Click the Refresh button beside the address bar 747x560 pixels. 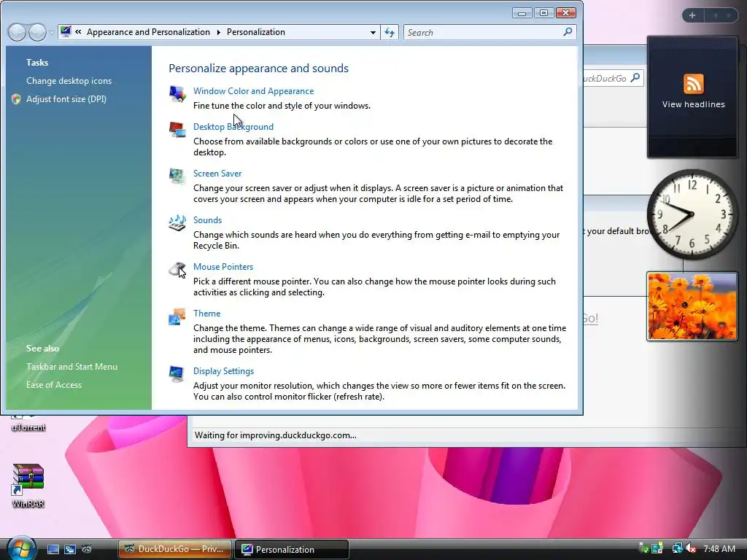click(390, 32)
